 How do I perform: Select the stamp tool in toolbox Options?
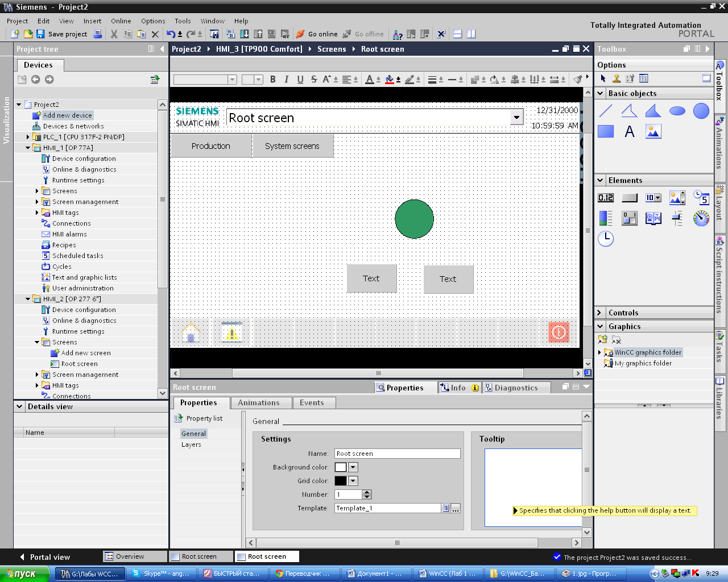coord(616,78)
